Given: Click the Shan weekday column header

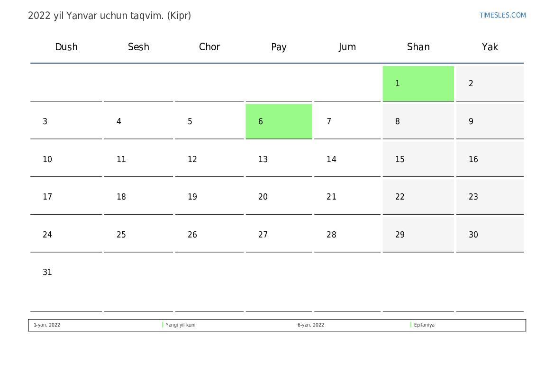Looking at the screenshot, I should point(418,47).
